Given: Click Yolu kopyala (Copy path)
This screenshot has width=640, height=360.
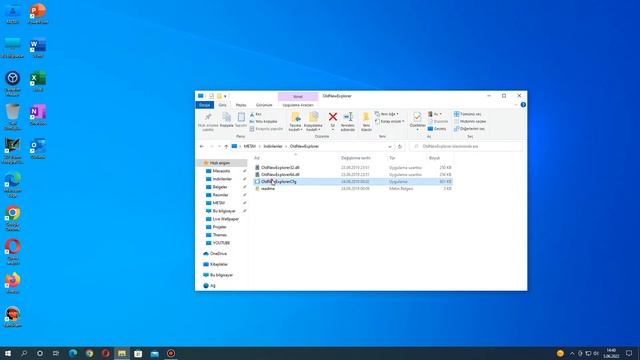Looking at the screenshot, I should [263, 121].
